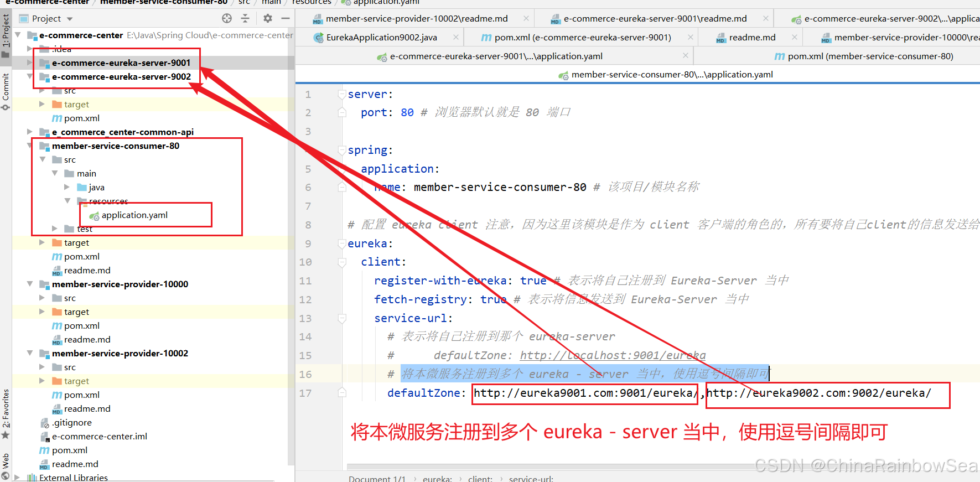Switch to pom.xml (member-service-consumer-80) tab
The image size is (980, 482).
click(x=870, y=56)
